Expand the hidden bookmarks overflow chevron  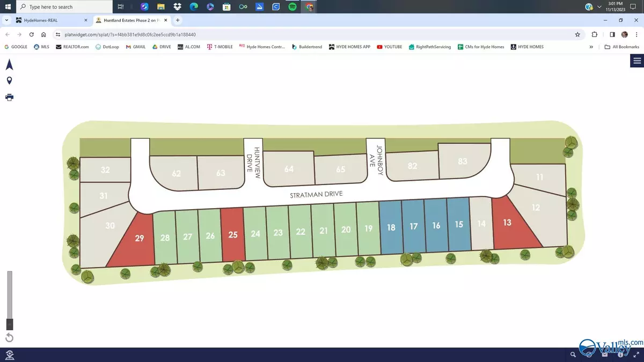(591, 47)
